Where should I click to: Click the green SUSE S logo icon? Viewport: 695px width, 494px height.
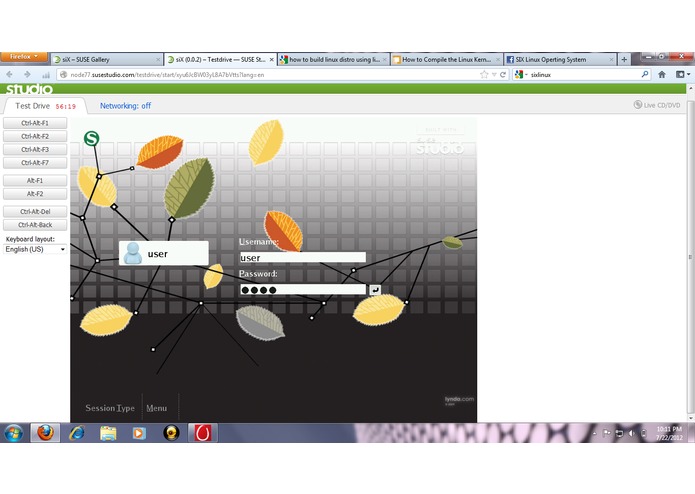91,139
